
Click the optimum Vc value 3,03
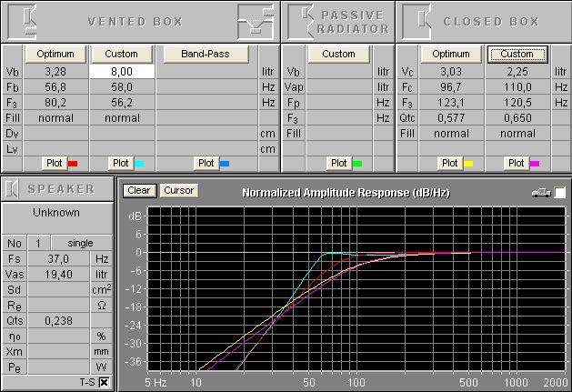pos(451,72)
